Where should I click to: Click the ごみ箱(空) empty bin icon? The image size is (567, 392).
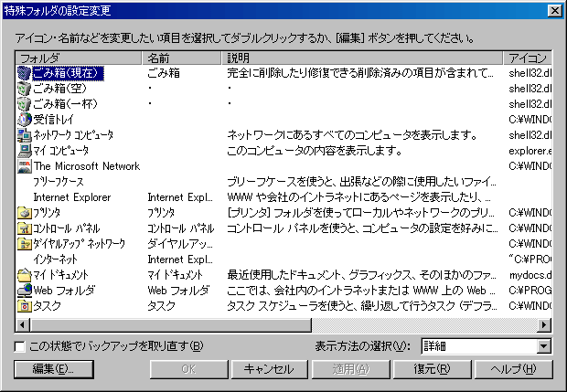(24, 89)
